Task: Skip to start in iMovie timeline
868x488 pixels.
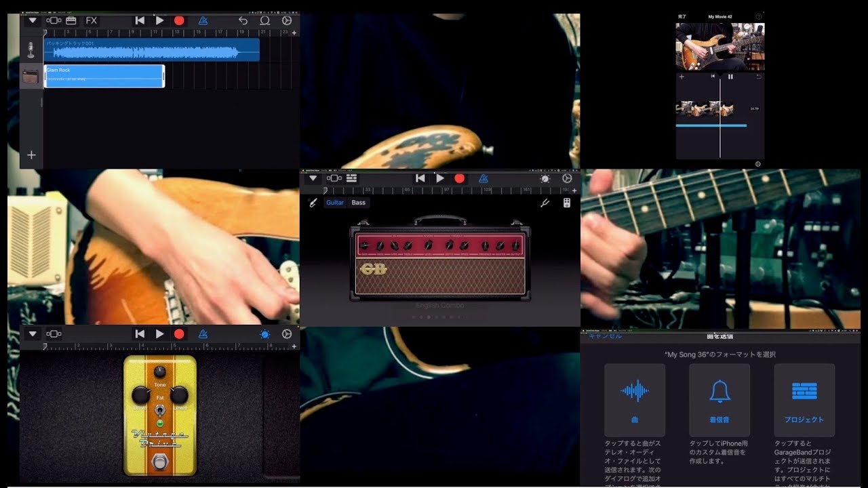Action: coord(713,77)
